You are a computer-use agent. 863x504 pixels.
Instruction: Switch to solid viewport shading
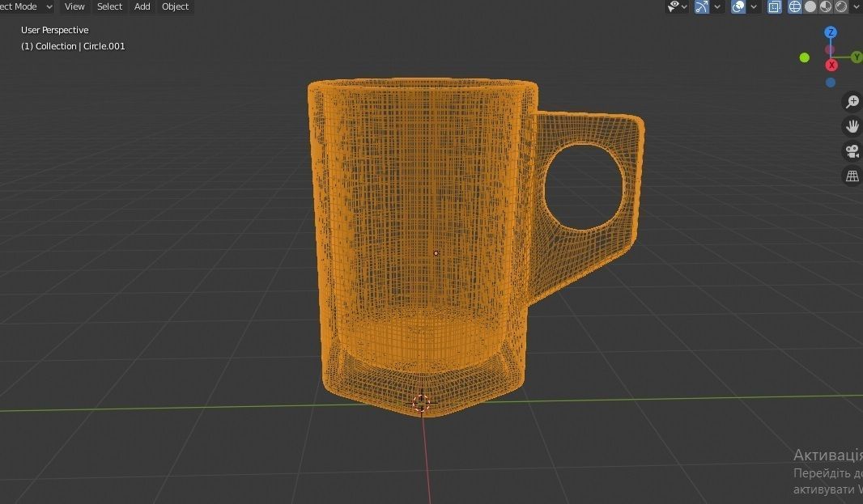click(810, 6)
